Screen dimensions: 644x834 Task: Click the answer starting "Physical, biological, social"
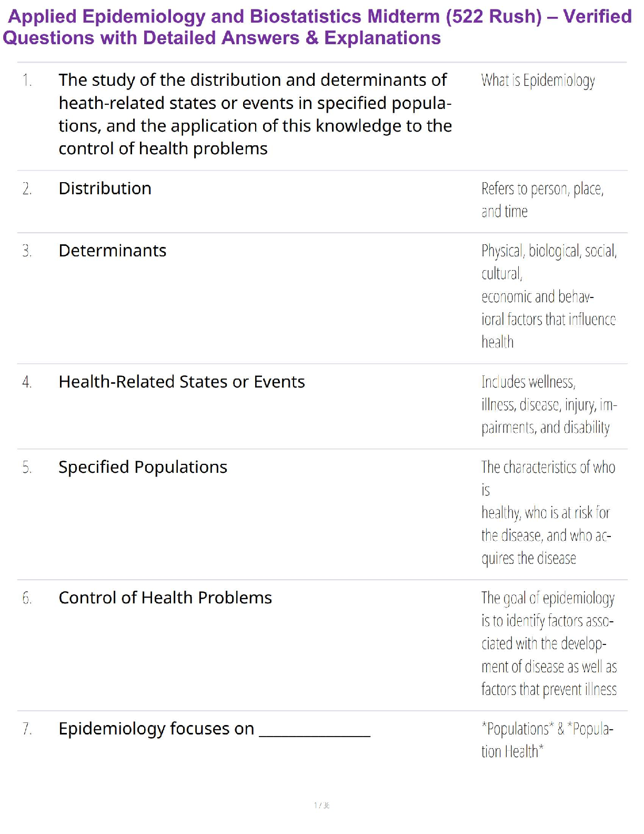click(x=548, y=296)
